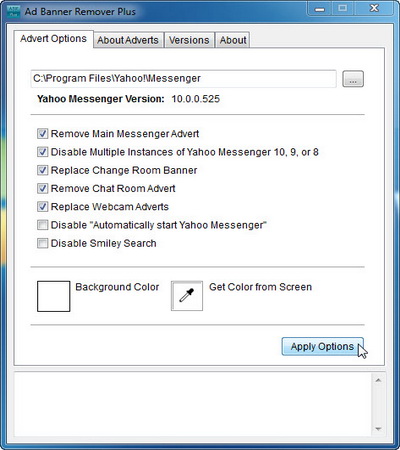Open the white Background Color swatch

click(54, 296)
